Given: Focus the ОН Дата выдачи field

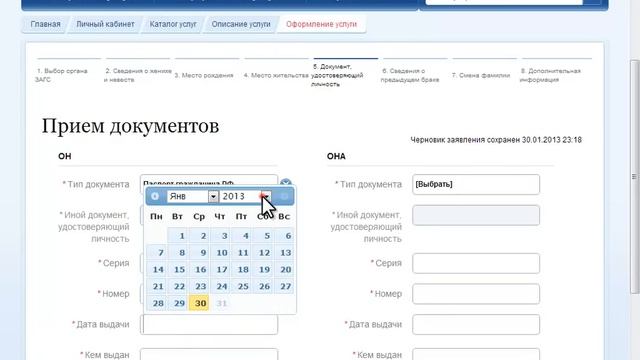Looking at the screenshot, I should click(x=209, y=324).
